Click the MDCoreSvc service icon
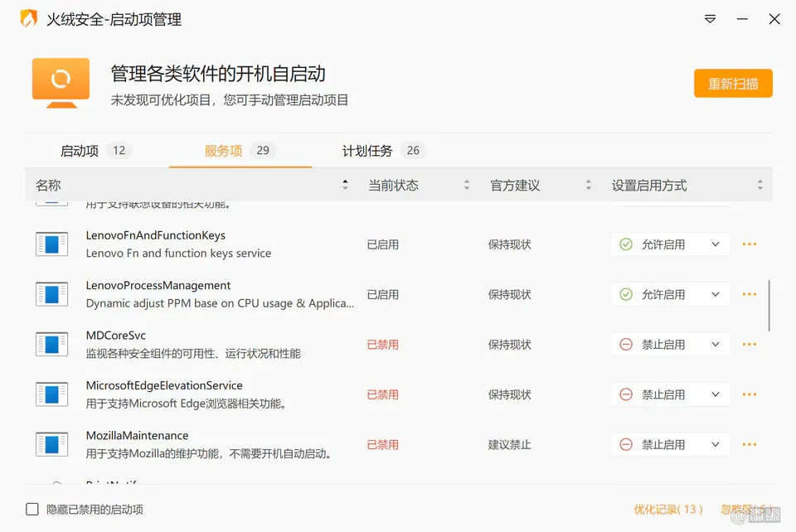This screenshot has height=532, width=796. pos(51,345)
